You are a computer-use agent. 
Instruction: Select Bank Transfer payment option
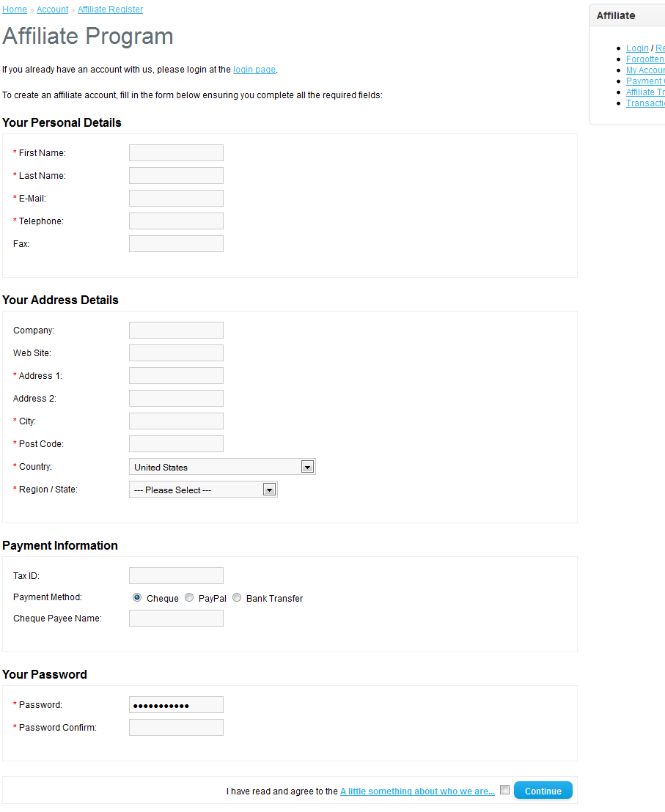[x=237, y=598]
